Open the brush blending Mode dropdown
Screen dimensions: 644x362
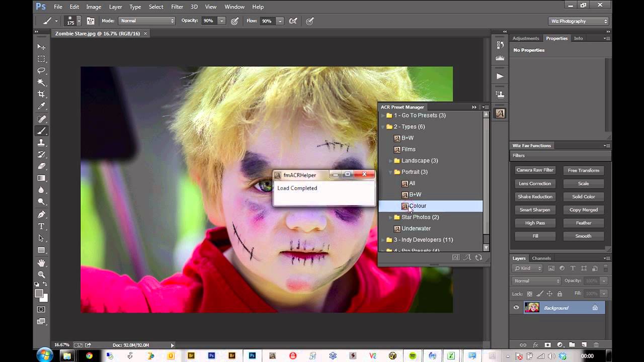click(147, 21)
